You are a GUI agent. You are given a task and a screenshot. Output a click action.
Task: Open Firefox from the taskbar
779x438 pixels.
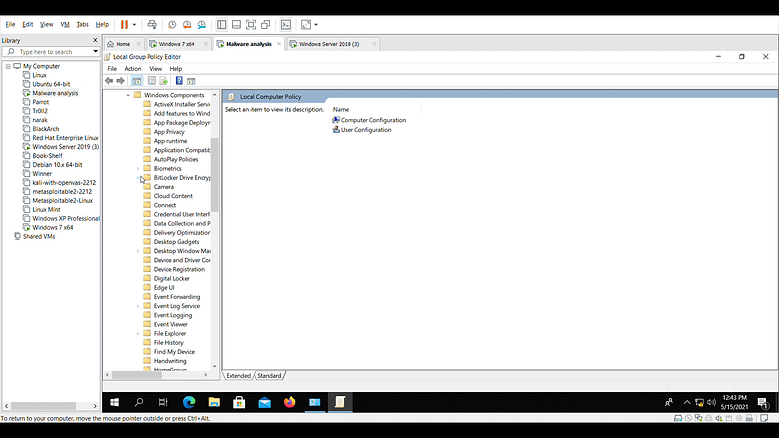pyautogui.click(x=290, y=402)
